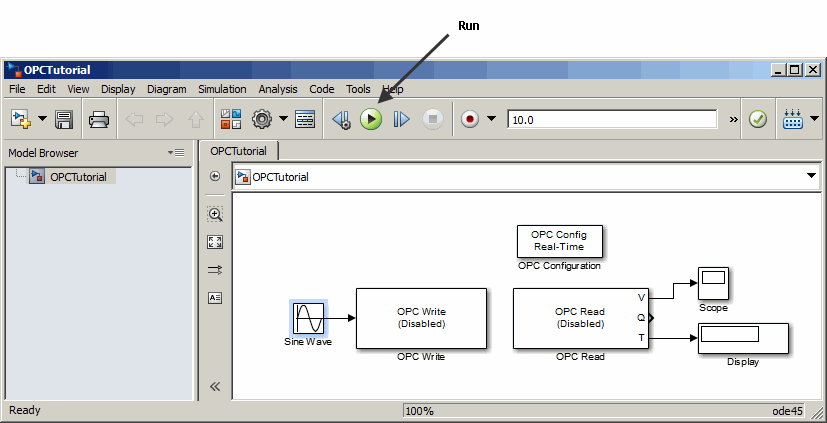Select the Display block
The width and height of the screenshot is (827, 423).
743,338
